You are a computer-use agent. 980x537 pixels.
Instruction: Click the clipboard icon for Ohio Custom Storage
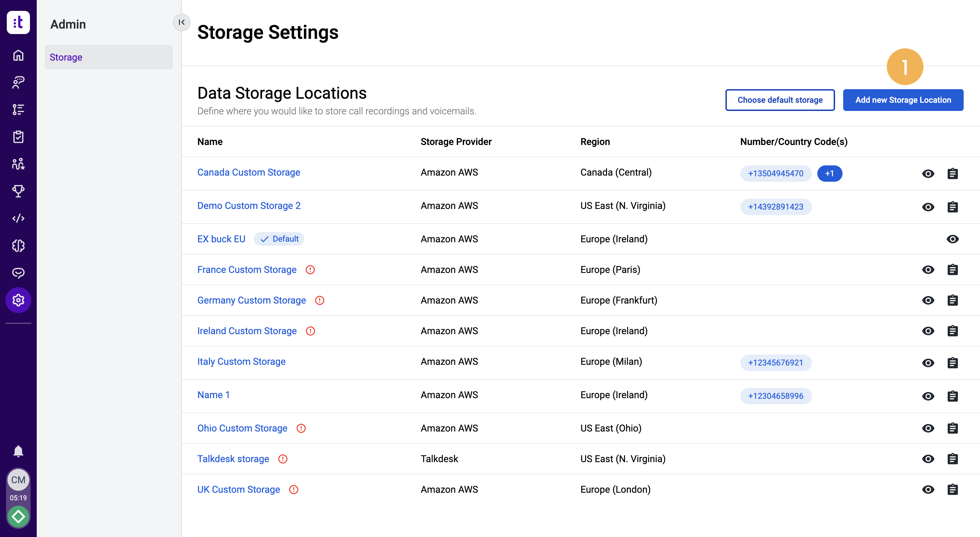click(952, 428)
